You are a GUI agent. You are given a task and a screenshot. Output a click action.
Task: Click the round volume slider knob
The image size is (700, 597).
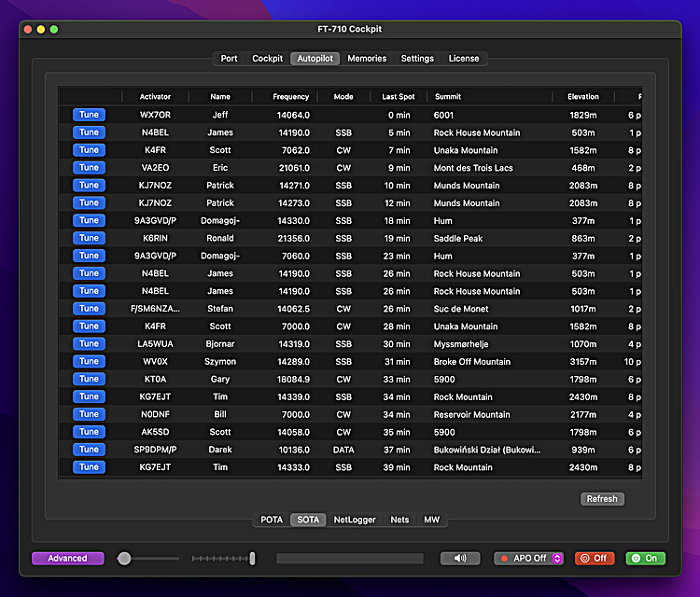(124, 558)
